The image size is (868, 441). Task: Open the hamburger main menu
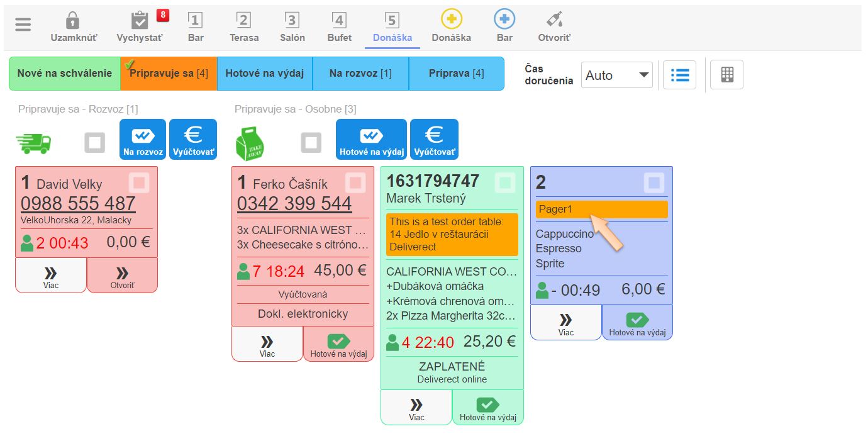click(23, 25)
